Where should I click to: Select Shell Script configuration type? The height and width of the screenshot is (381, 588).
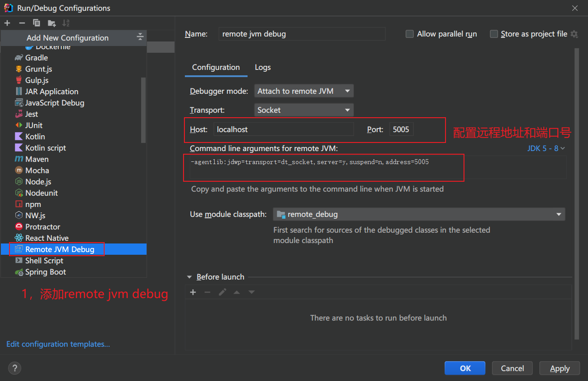pyautogui.click(x=73, y=261)
